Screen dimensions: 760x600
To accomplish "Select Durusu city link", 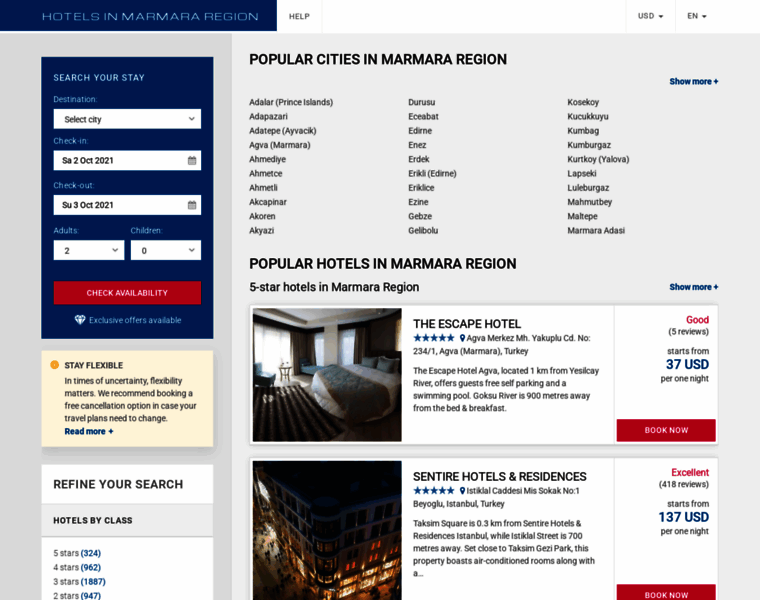I will click(x=422, y=102).
